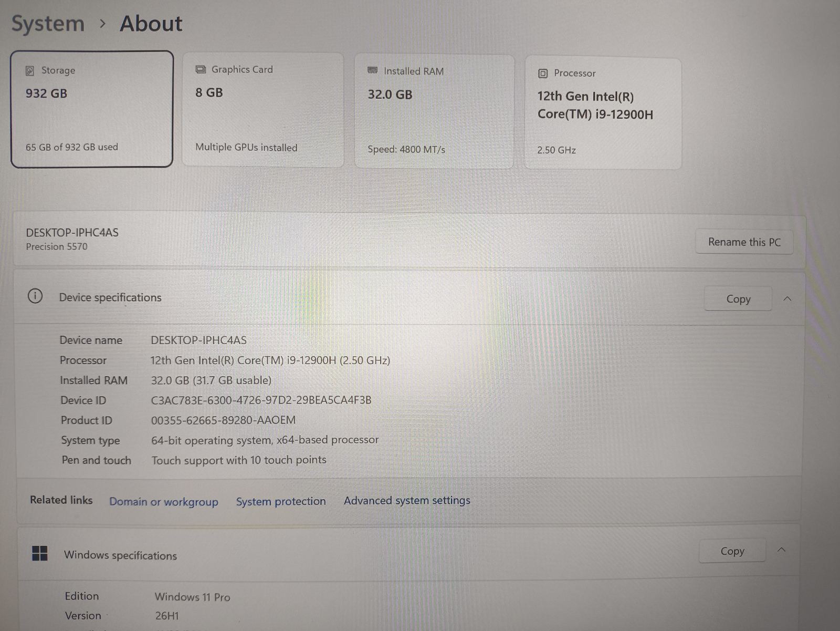Click the Precision 5570 model text
Screen dimensions: 840x631
point(57,247)
